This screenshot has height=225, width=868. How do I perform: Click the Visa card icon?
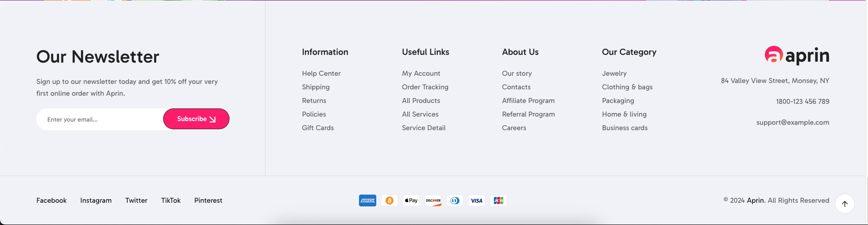click(476, 201)
